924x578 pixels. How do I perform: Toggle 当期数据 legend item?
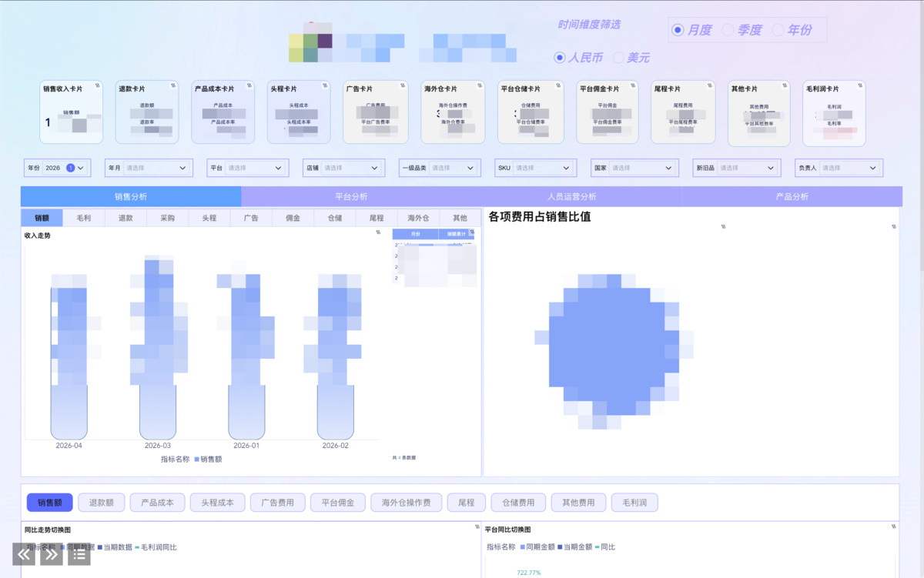[x=115, y=547]
